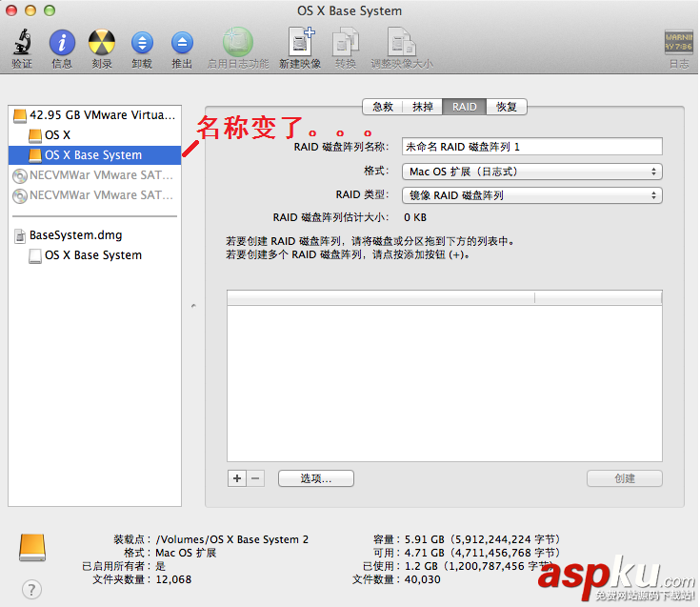Click the capacity value 5.91 GB
This screenshot has height=607, width=700.
(x=424, y=539)
